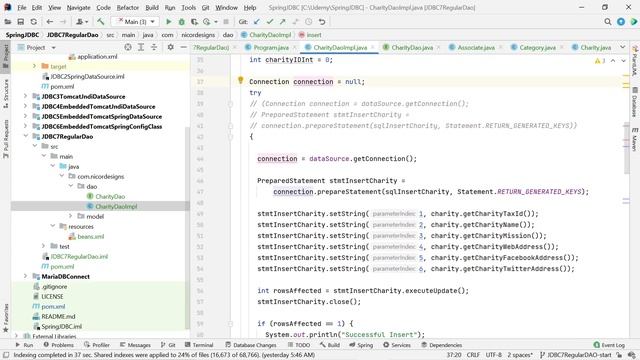Click the 2 spaces indent widget
The height and width of the screenshot is (360, 640).
[520, 355]
